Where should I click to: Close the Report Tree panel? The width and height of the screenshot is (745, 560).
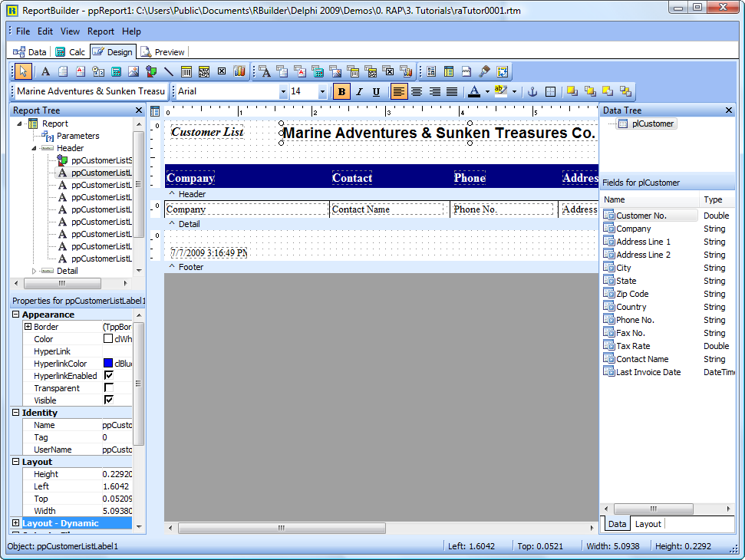[139, 110]
